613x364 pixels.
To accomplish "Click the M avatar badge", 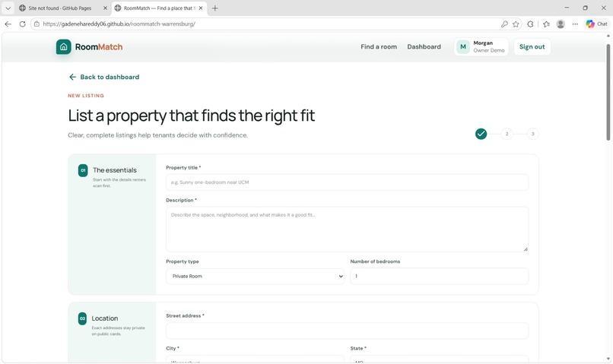I will click(463, 47).
